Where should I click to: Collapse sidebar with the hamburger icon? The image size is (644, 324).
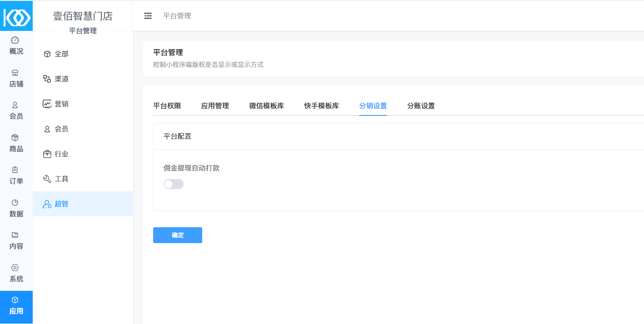click(x=148, y=16)
